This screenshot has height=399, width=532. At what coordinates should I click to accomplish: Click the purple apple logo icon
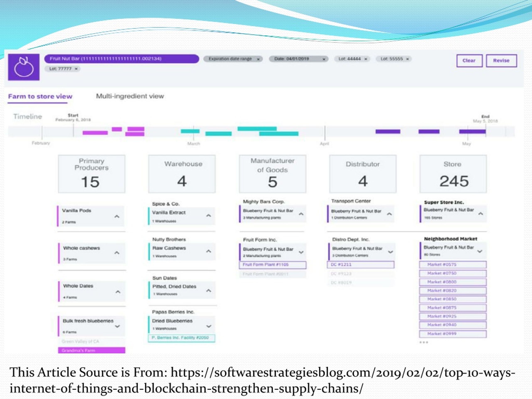23,67
